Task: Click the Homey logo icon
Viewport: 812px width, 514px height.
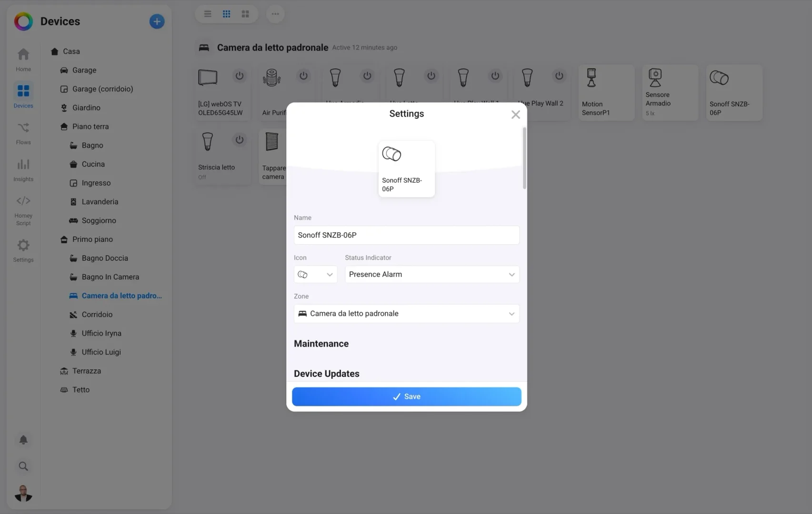Action: [23, 21]
